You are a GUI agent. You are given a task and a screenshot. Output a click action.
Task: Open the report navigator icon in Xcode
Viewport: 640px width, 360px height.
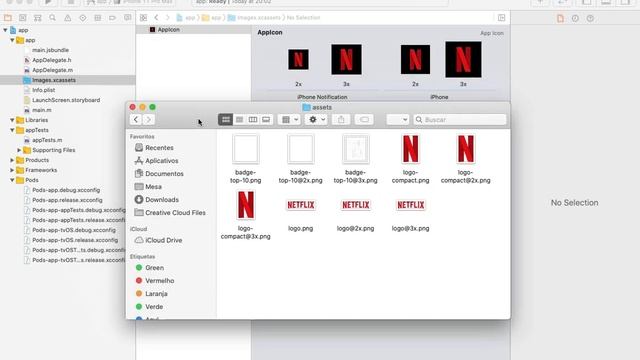pyautogui.click(x=128, y=18)
